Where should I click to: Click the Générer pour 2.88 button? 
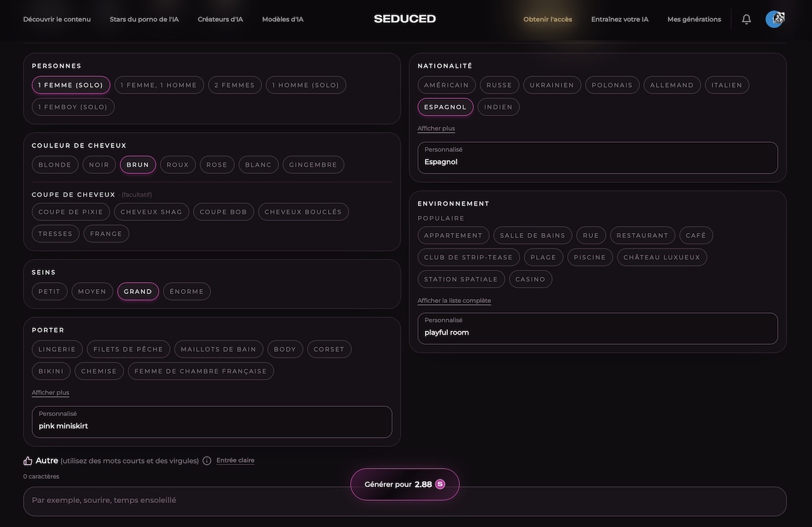[x=405, y=484]
